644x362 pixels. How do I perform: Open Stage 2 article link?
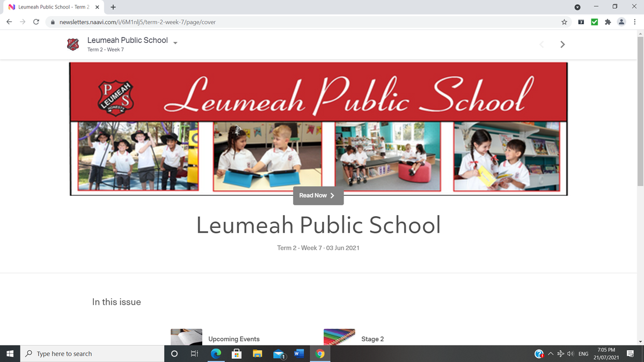(372, 339)
